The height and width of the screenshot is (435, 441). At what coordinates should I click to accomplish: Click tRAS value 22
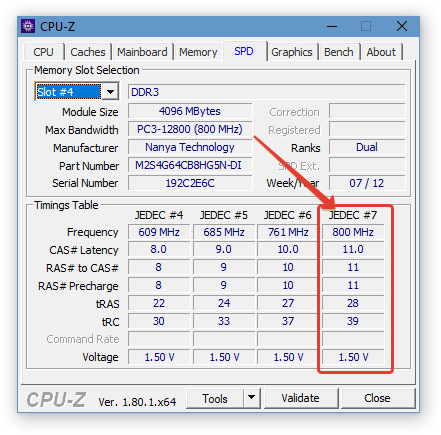(159, 303)
